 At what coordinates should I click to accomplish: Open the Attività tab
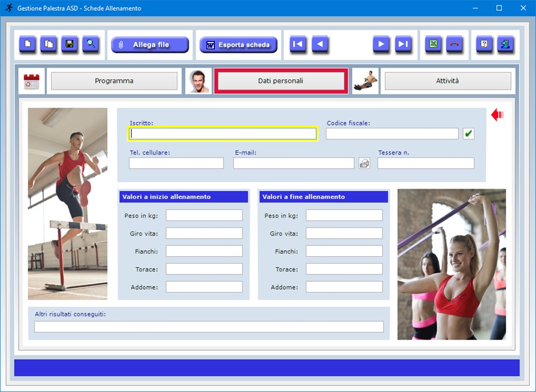[448, 81]
